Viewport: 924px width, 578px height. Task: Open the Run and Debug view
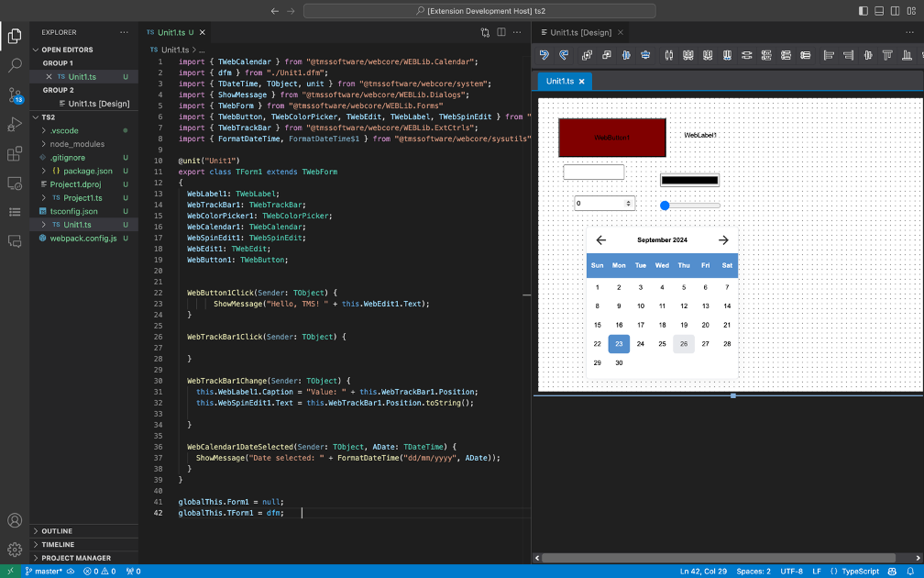coord(15,124)
